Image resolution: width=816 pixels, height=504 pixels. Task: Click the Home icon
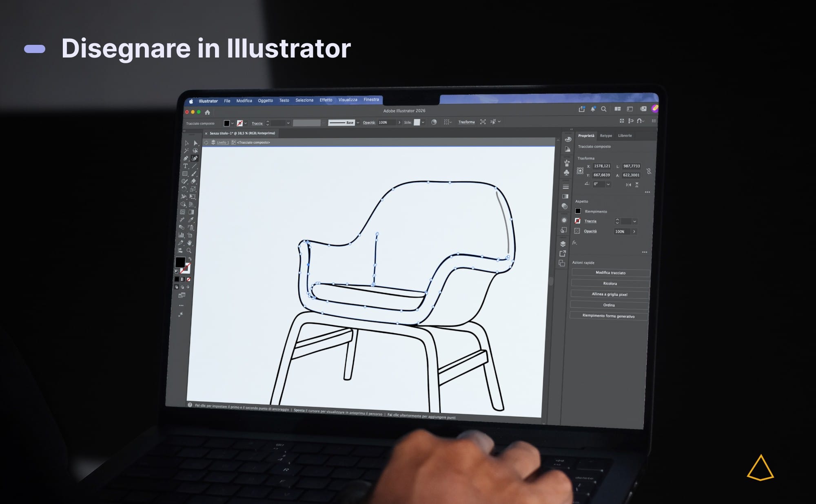click(x=207, y=112)
